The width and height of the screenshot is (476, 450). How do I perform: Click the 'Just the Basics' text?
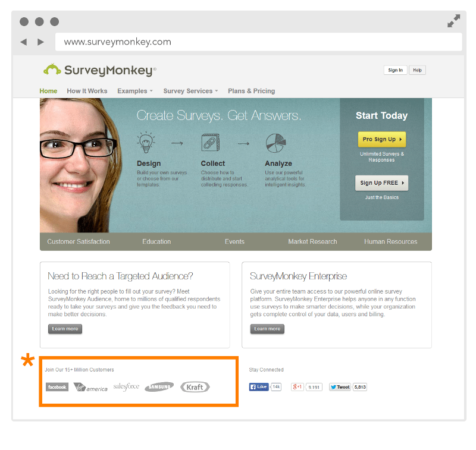381,197
